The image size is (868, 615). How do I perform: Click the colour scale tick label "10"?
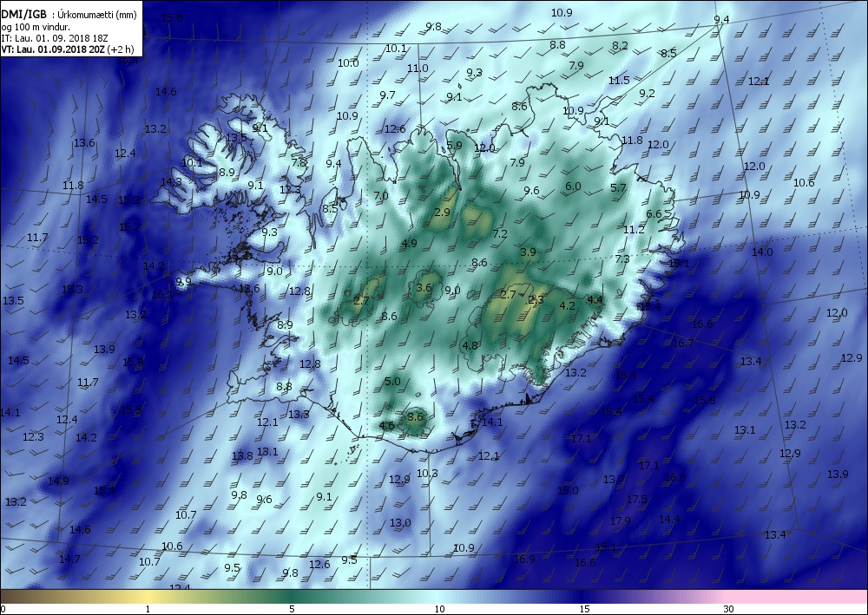click(x=439, y=609)
